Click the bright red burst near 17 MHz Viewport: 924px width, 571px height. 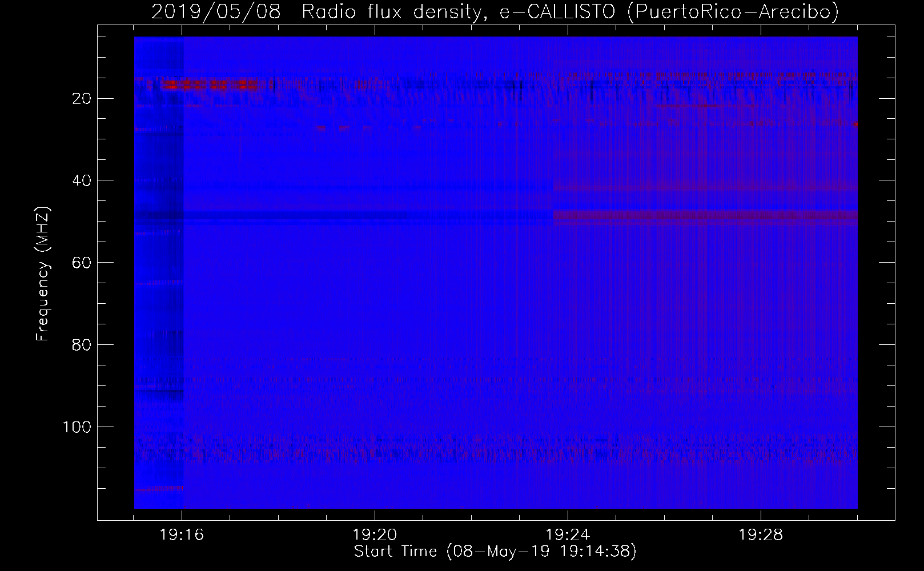[208, 85]
